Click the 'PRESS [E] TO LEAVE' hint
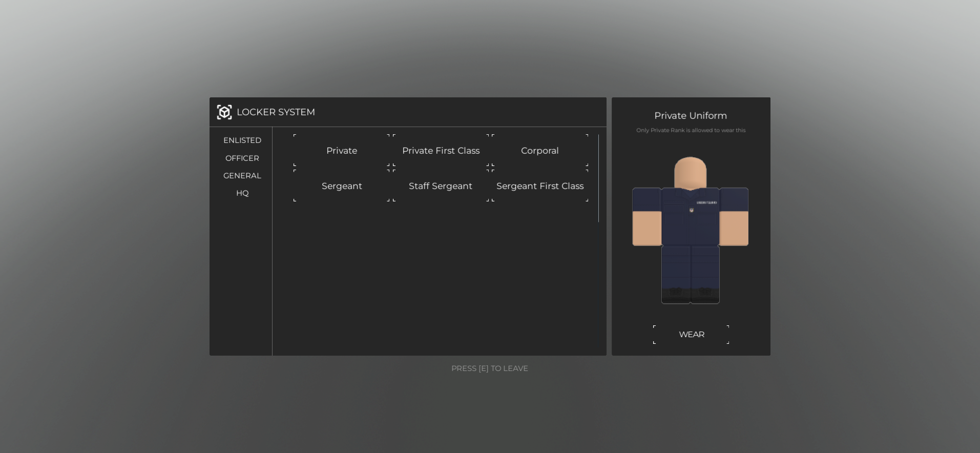Viewport: 980px width, 453px height. click(x=490, y=368)
